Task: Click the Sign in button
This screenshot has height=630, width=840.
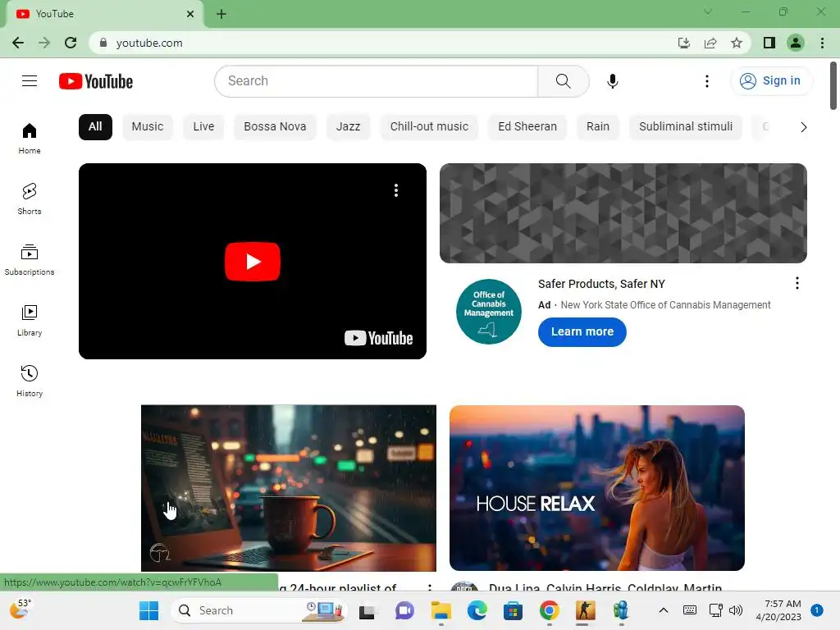Action: 771,81
